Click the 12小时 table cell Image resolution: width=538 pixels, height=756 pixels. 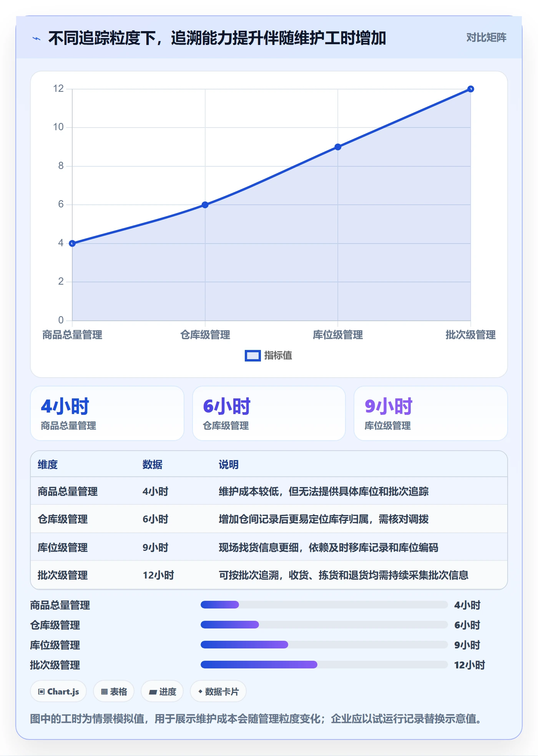click(x=158, y=575)
